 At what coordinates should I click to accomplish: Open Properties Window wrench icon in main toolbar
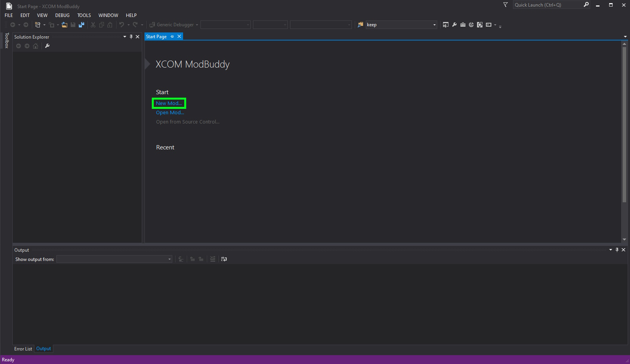(x=454, y=25)
